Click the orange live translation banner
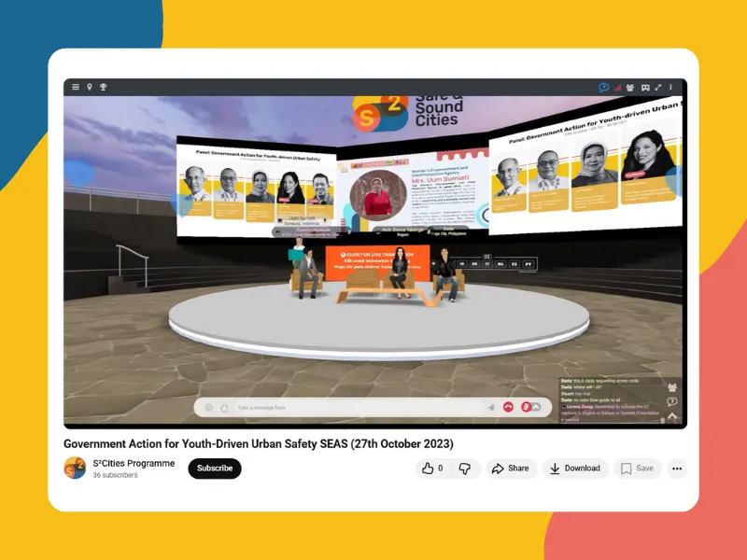This screenshot has height=560, width=747. pyautogui.click(x=377, y=261)
